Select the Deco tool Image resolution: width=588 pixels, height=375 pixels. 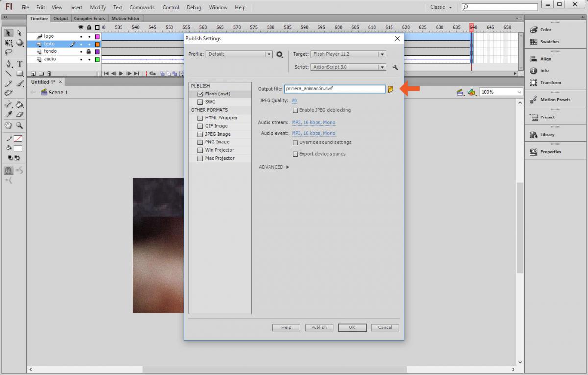coord(8,93)
